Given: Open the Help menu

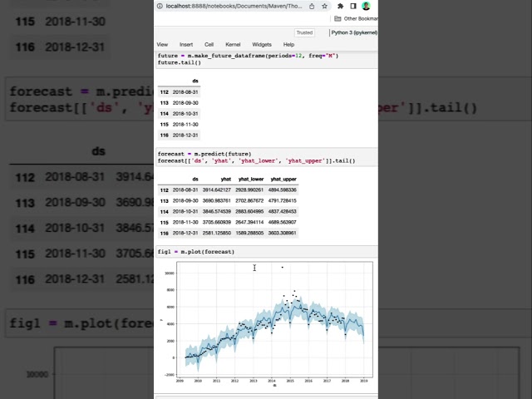Looking at the screenshot, I should coord(288,44).
